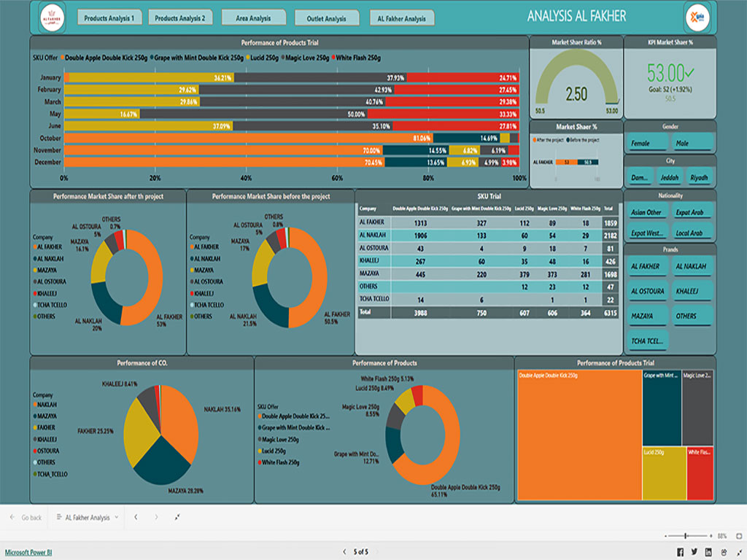Open the Area Analysis tab
This screenshot has width=747, height=560.
[253, 18]
